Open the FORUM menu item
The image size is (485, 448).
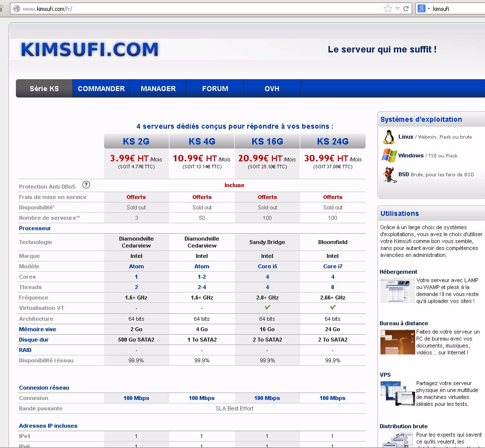coord(215,89)
